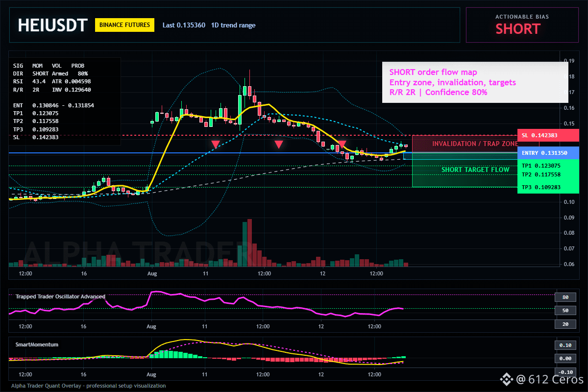Click the oscillator 20 level tag

(x=565, y=324)
